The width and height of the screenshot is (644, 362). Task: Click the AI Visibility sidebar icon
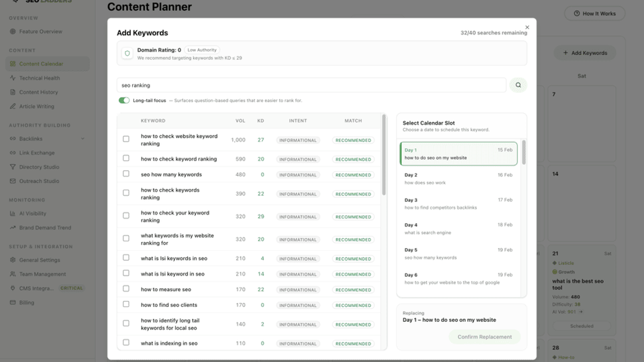tap(13, 214)
